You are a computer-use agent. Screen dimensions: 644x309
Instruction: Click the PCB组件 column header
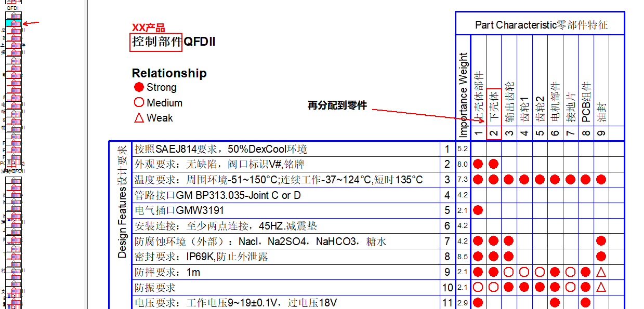click(x=586, y=102)
